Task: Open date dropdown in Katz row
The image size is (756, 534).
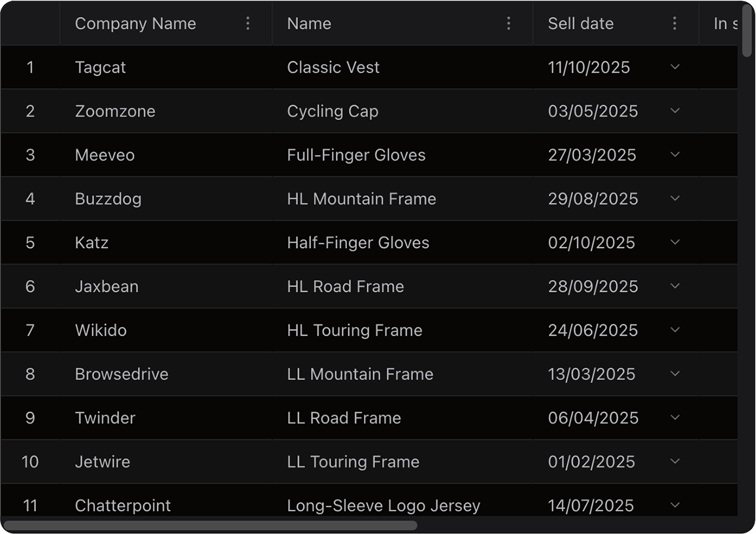Action: click(675, 242)
